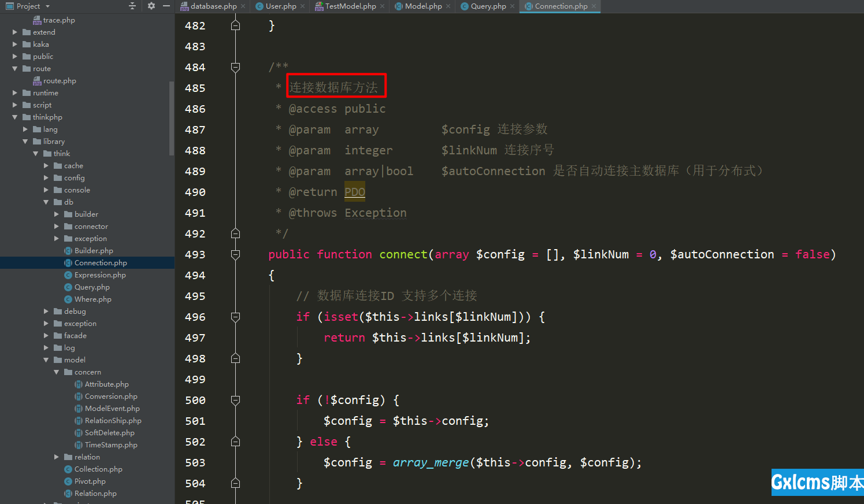Screen dimensions: 864x504
Task: Select Builder.php class icon
Action: click(x=68, y=251)
